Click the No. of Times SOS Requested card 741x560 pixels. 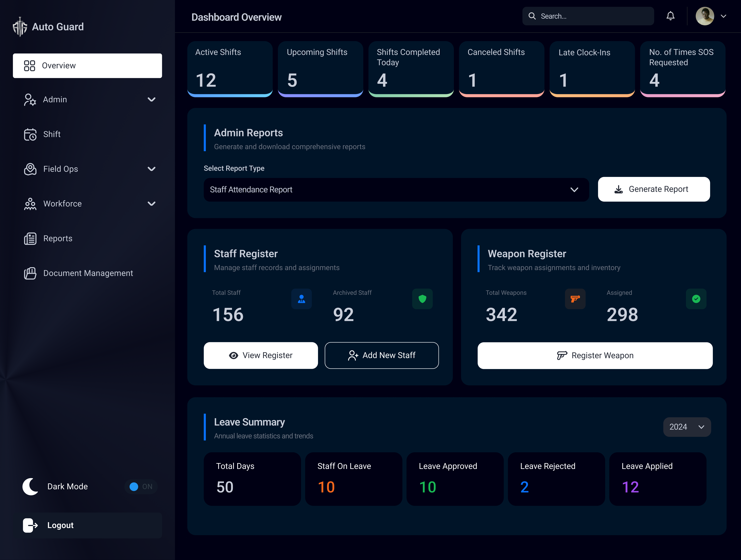click(x=683, y=69)
